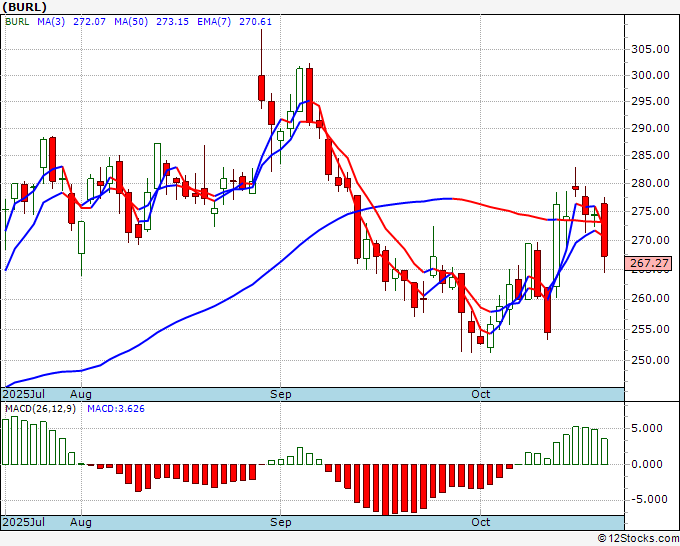Click the 295.00 price axis label

point(650,101)
